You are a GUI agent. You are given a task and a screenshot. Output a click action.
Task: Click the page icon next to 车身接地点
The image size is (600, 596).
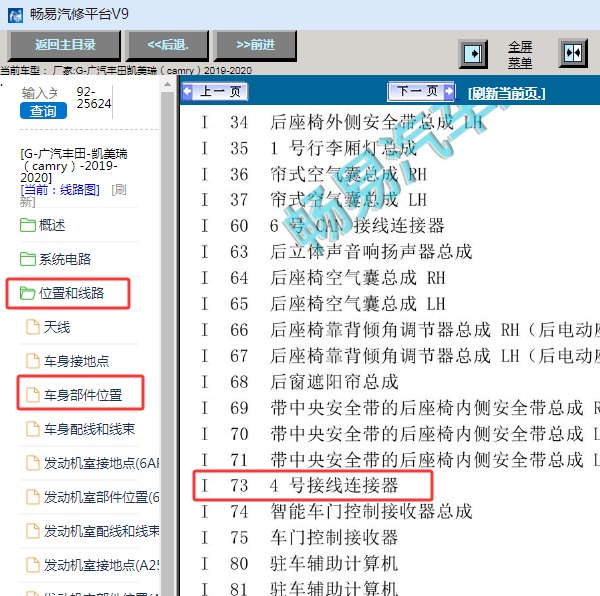[x=33, y=361]
